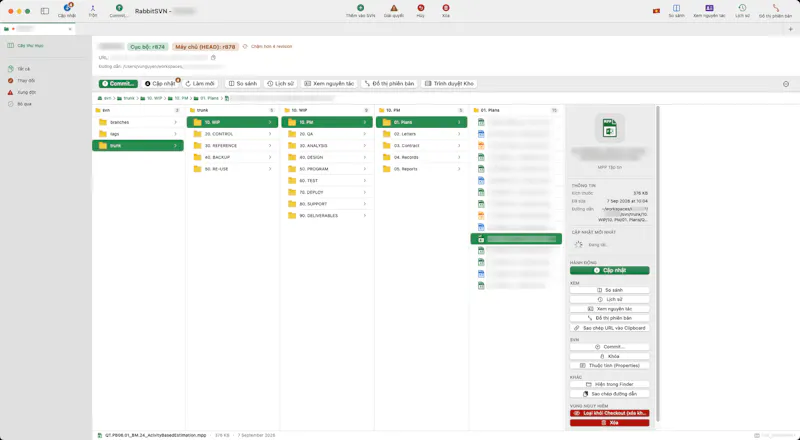Click Xem nguyên tác icon in top-right toolbar
Screen dimensions: 800x440
(x=709, y=8)
